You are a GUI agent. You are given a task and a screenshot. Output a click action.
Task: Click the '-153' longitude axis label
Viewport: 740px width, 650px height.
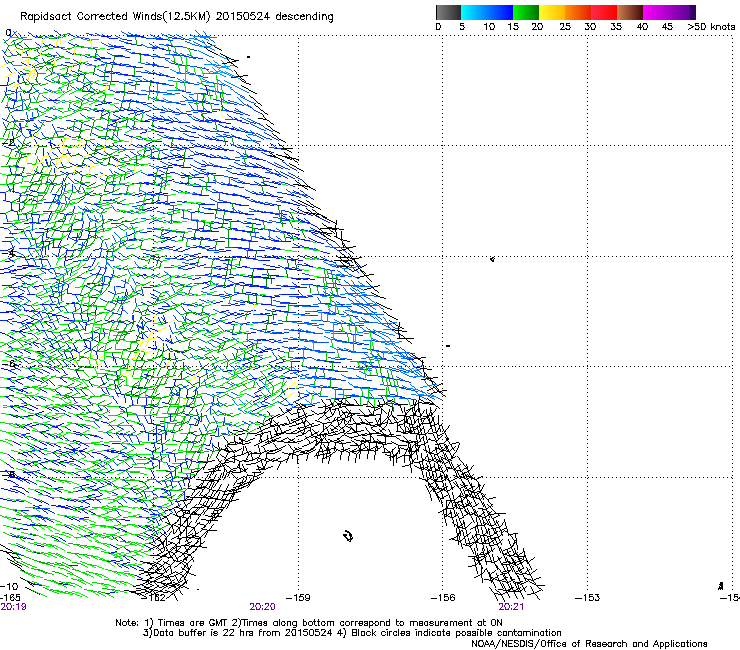[587, 598]
